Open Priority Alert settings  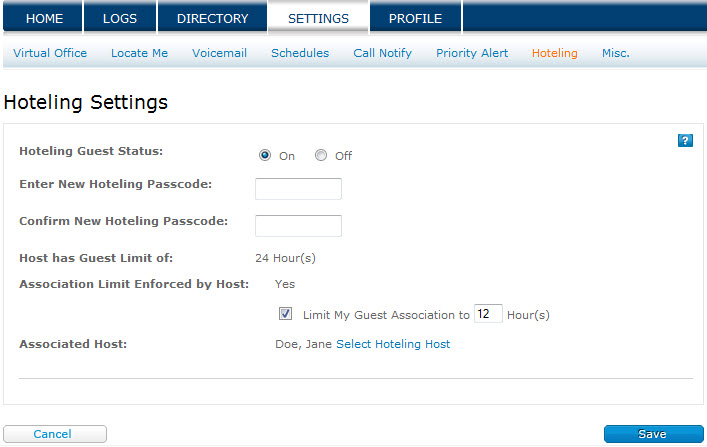(x=472, y=53)
